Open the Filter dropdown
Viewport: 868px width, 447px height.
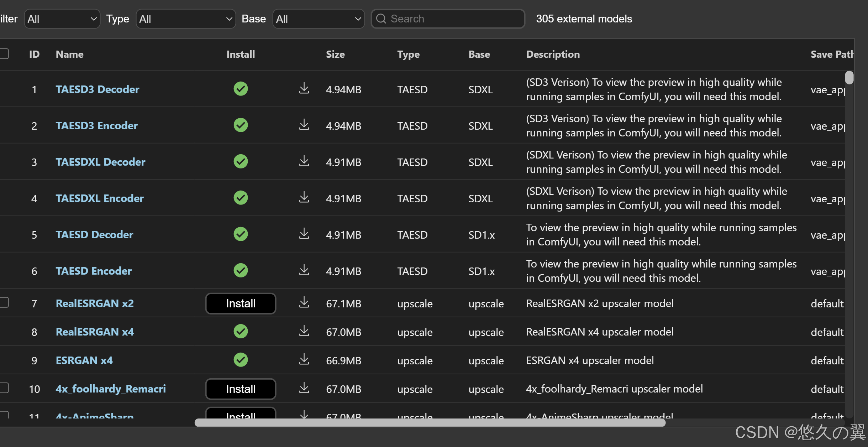(62, 19)
